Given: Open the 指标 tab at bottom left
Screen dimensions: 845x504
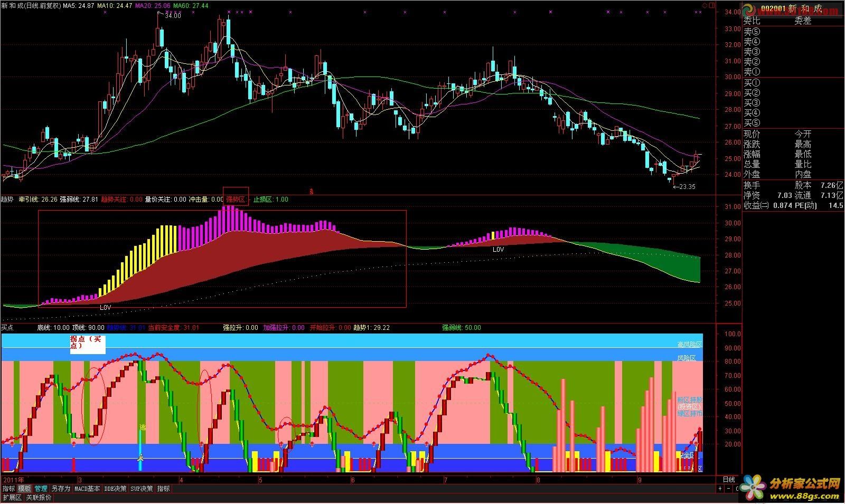Looking at the screenshot, I should tap(8, 489).
